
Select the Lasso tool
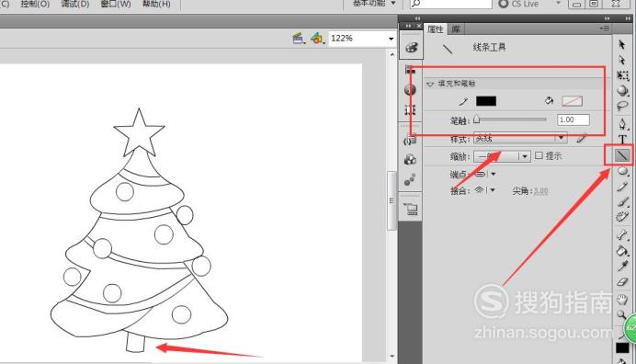pos(622,106)
